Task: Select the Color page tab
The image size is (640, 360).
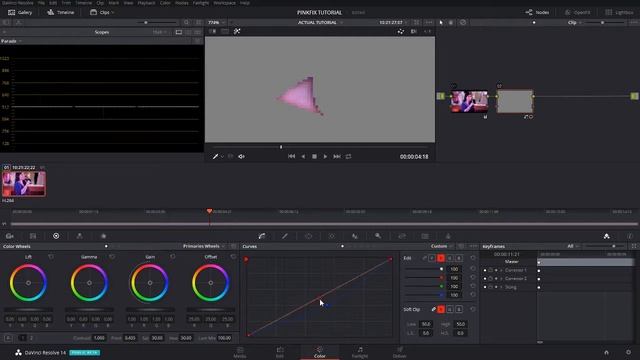Action: (320, 352)
